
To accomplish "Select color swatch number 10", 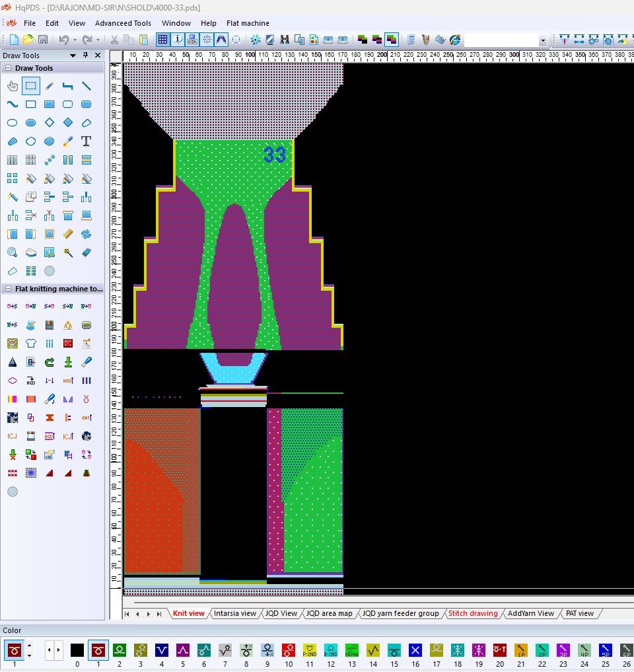I will pyautogui.click(x=288, y=650).
